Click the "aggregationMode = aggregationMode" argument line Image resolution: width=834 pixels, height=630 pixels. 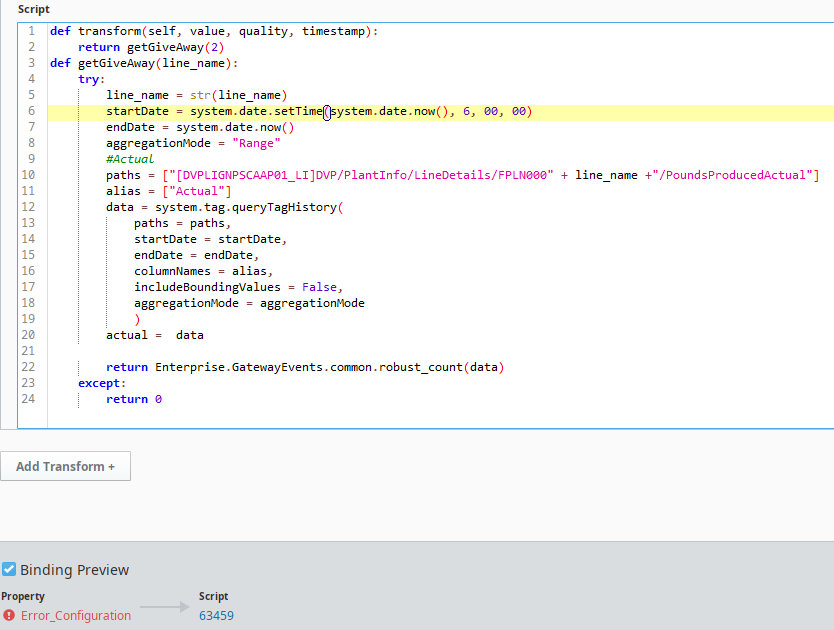tap(249, 303)
